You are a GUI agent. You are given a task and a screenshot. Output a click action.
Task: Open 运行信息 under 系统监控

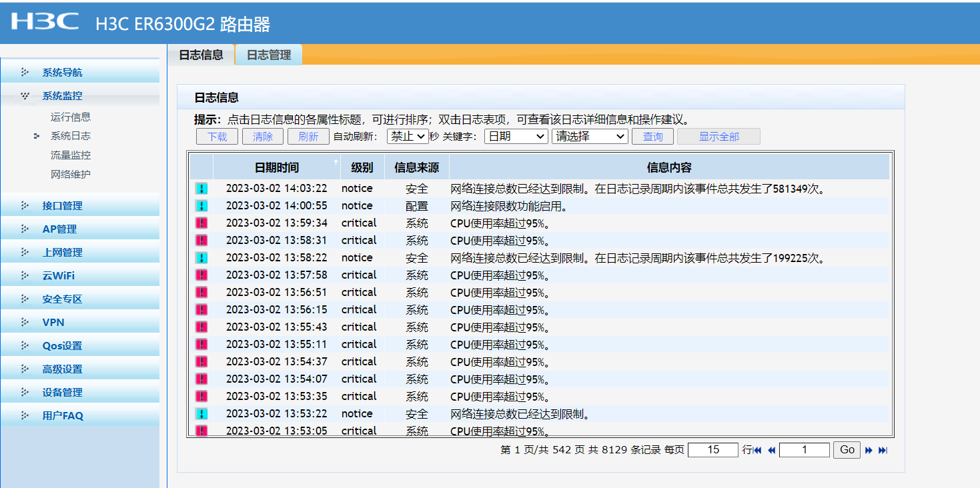[x=71, y=117]
